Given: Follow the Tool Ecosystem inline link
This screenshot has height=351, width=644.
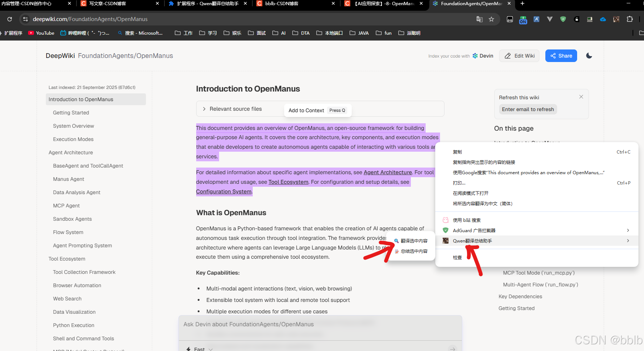Looking at the screenshot, I should (288, 182).
